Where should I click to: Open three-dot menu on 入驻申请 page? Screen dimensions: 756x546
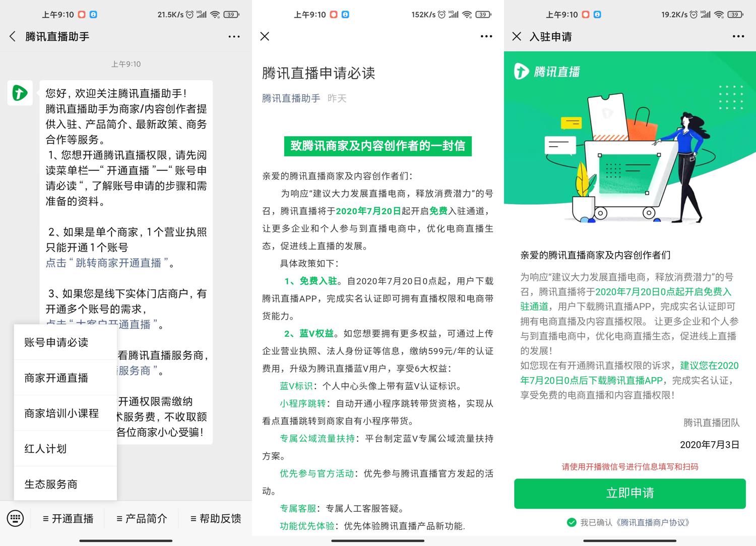pyautogui.click(x=738, y=36)
